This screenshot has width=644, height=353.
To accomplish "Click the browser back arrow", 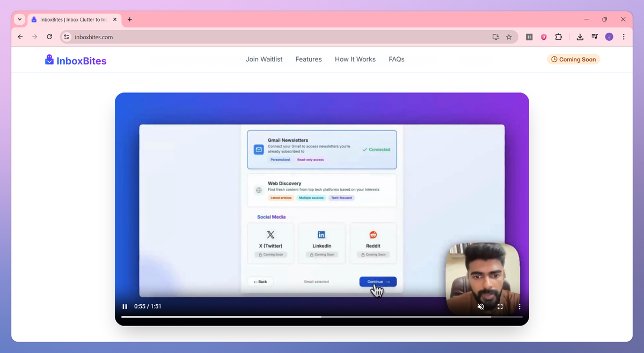I will click(20, 37).
